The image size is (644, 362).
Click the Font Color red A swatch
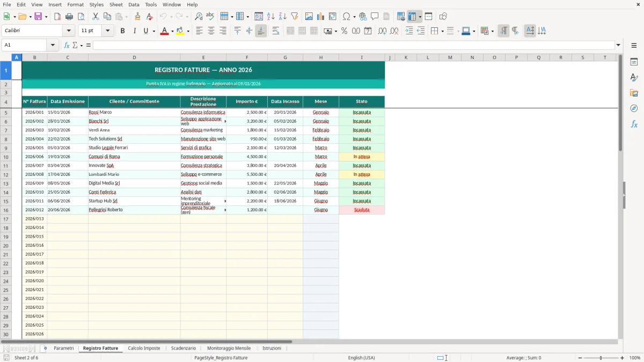pos(164,31)
